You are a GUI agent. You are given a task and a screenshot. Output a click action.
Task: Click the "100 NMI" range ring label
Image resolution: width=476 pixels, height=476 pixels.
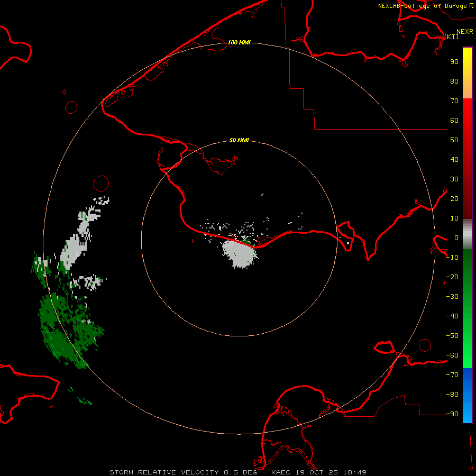[239, 42]
